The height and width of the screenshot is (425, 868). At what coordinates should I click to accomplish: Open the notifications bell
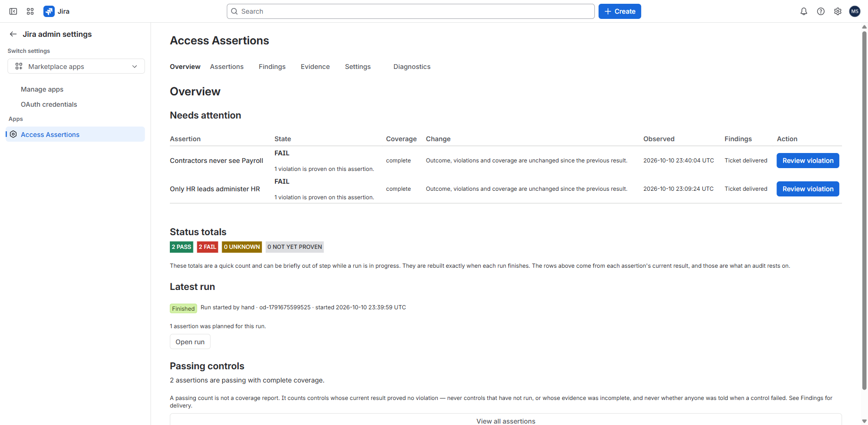tap(804, 11)
